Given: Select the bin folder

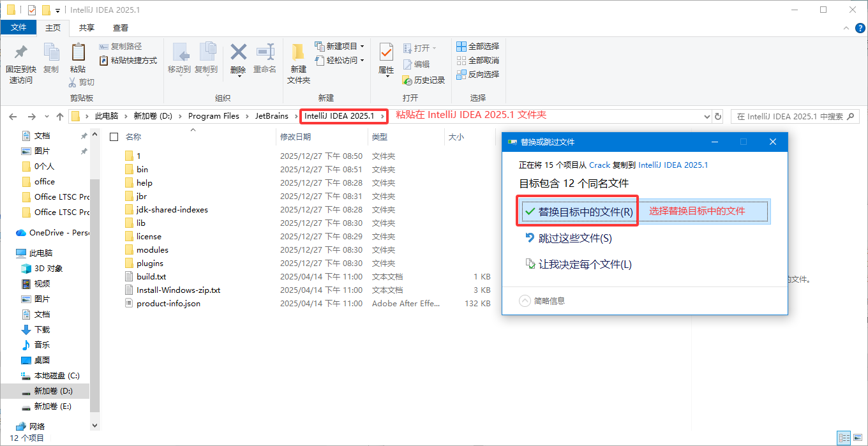Looking at the screenshot, I should point(142,169).
